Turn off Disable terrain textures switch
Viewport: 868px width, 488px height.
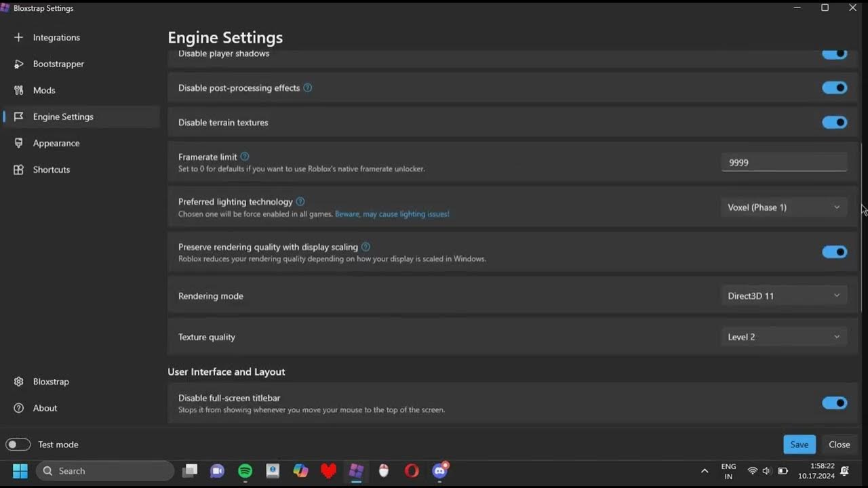(x=834, y=123)
